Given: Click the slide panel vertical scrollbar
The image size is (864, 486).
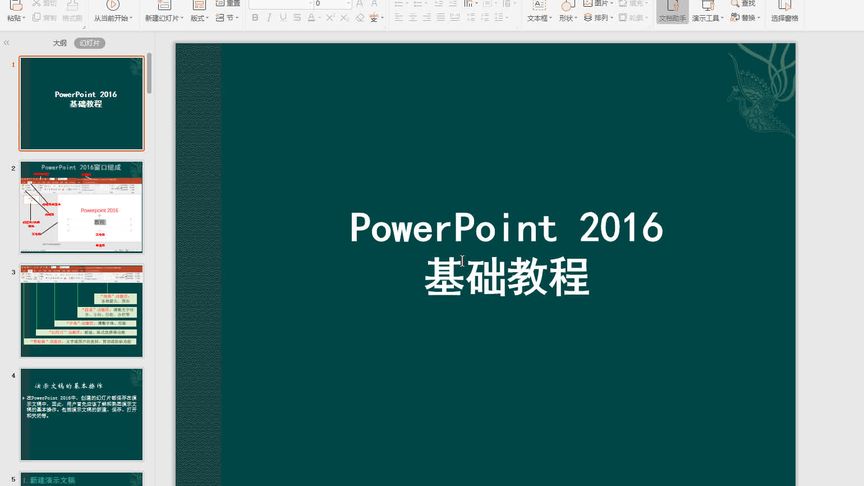Looking at the screenshot, I should [149, 73].
